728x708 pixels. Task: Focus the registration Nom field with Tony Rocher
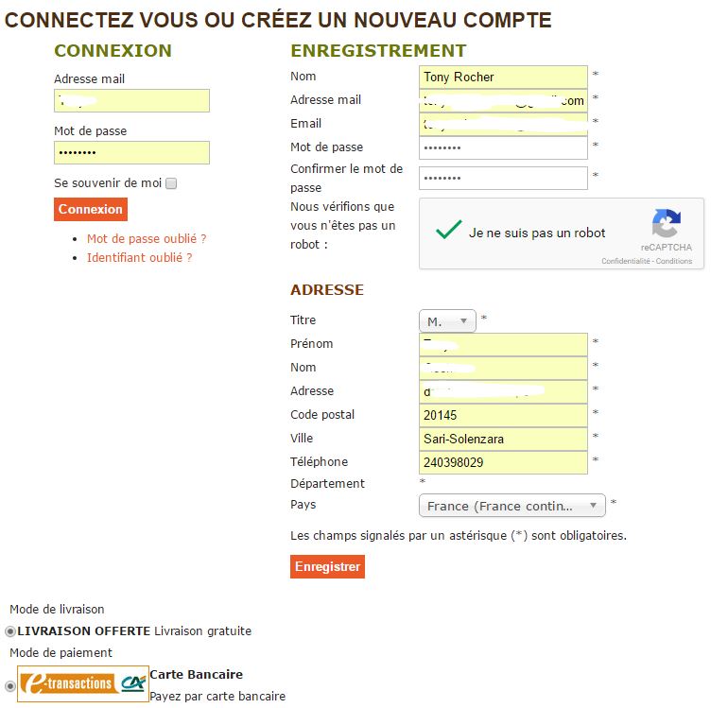(x=503, y=77)
